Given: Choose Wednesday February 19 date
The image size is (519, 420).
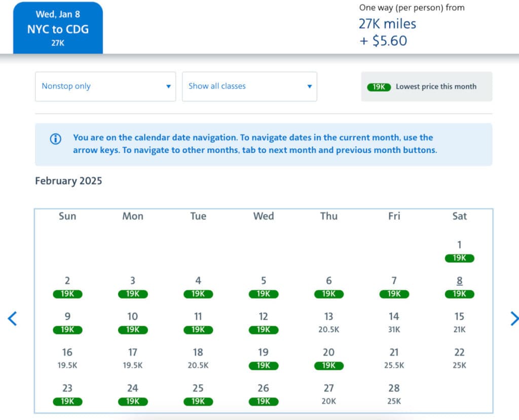Looking at the screenshot, I should tap(264, 358).
